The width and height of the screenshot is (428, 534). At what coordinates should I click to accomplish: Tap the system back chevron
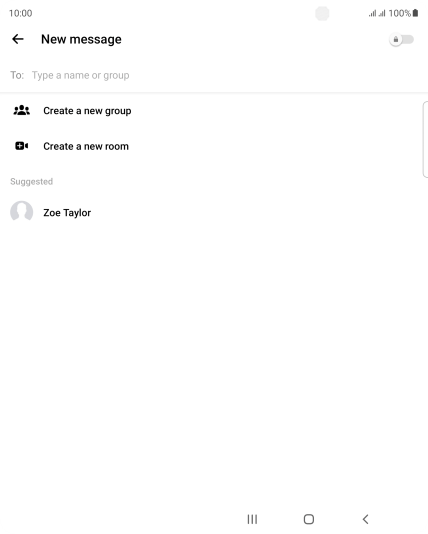pos(365,519)
